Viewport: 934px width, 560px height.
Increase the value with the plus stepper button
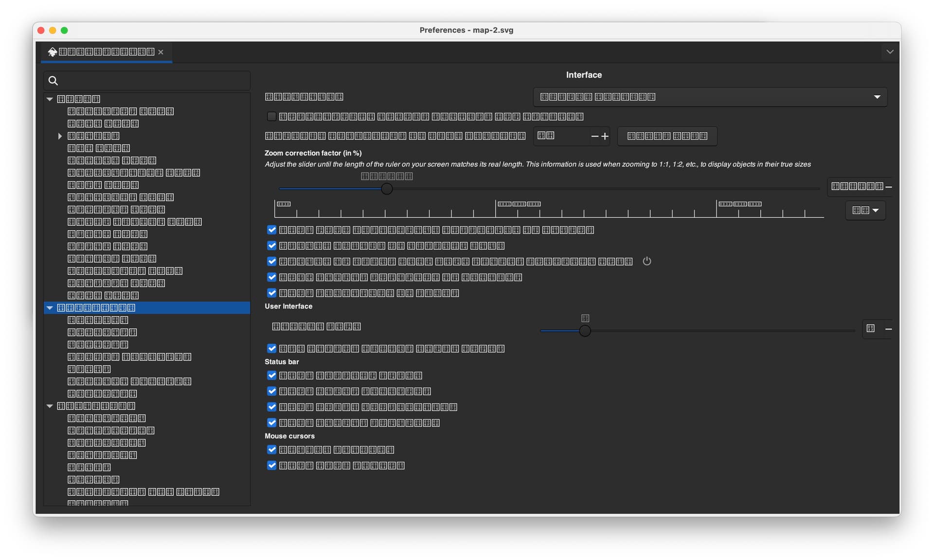[605, 136]
